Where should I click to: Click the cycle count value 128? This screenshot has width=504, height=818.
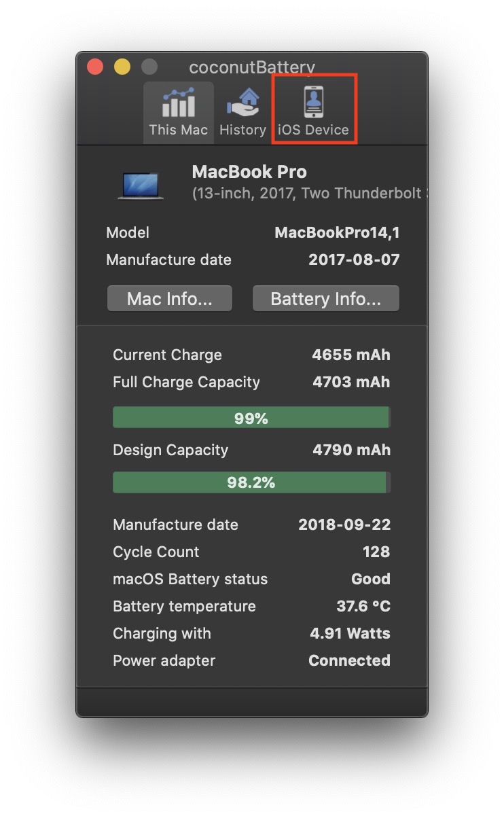(x=376, y=552)
